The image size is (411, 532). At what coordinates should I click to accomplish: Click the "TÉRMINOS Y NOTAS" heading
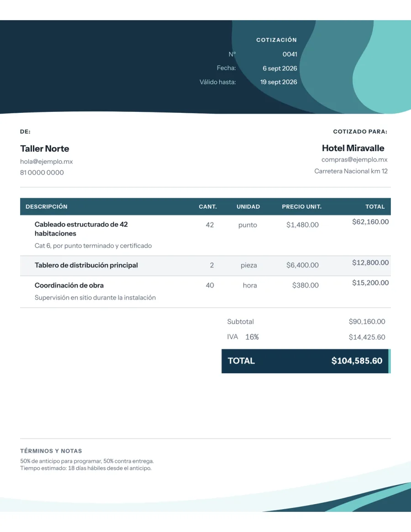point(51,451)
